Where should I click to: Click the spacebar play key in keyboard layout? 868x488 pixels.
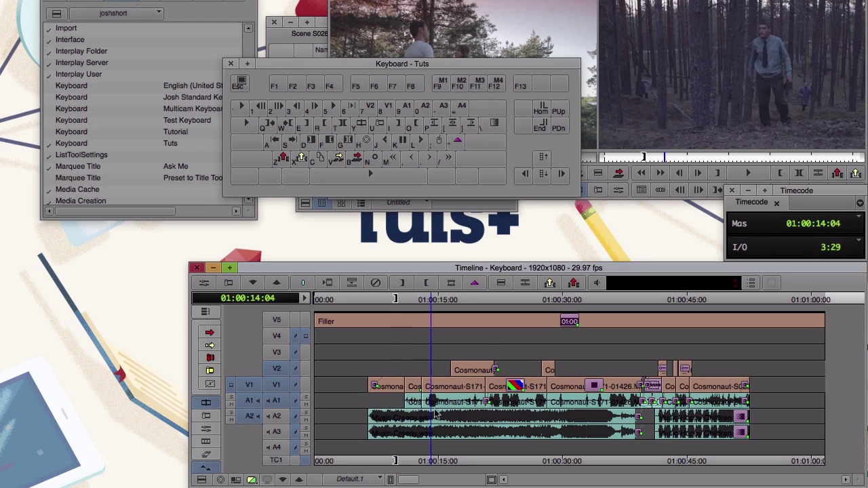(x=370, y=176)
